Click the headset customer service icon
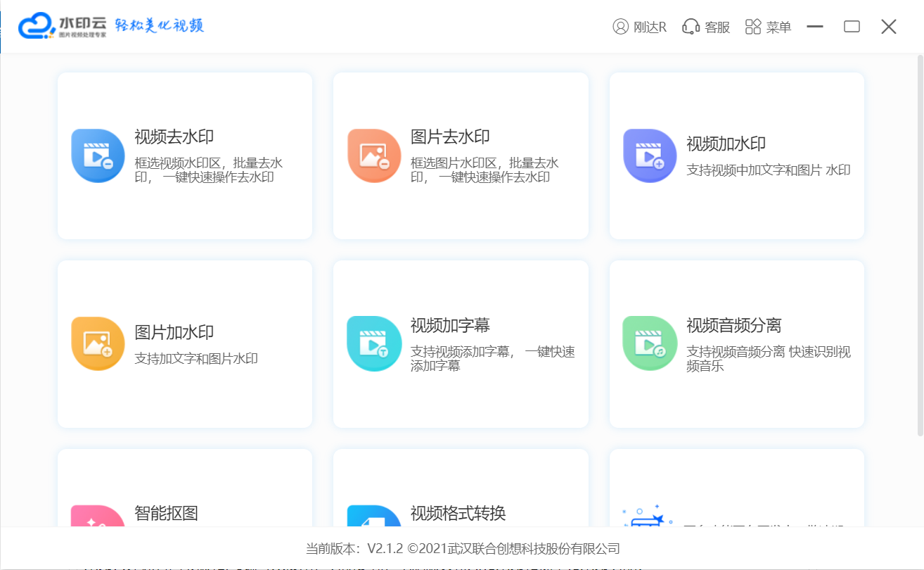 pyautogui.click(x=691, y=27)
